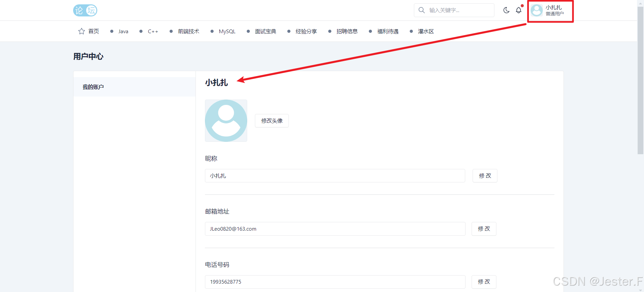The width and height of the screenshot is (644, 292).
Task: Toggle dark mode moon icon
Action: [x=506, y=10]
